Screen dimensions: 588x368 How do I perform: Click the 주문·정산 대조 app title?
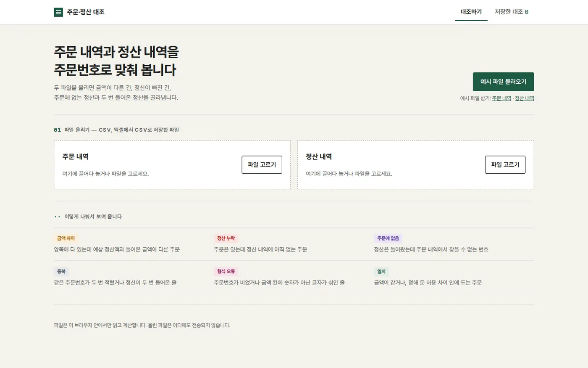[86, 12]
